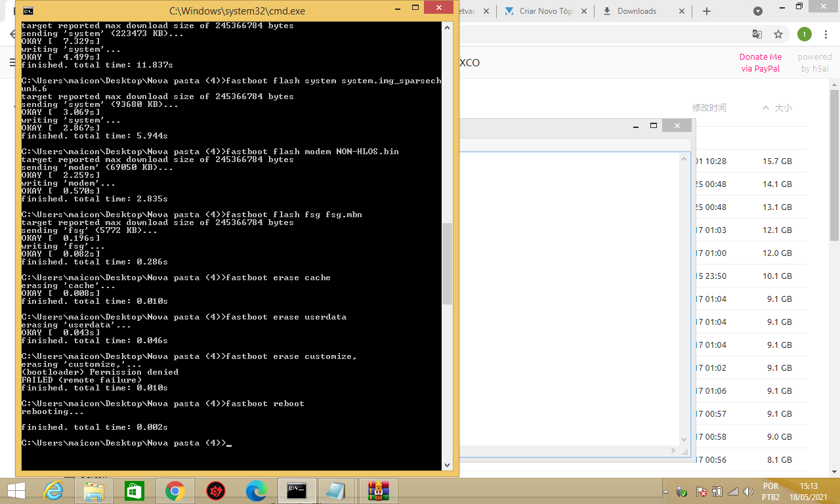This screenshot has height=504, width=840.
Task: Open WinRAR from the taskbar
Action: pos(379,491)
